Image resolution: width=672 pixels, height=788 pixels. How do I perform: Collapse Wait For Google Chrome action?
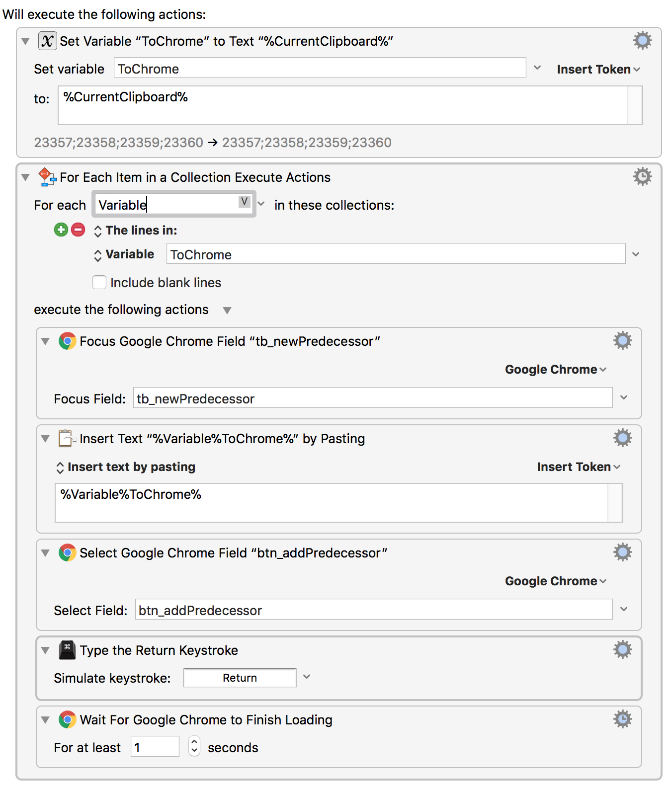click(x=45, y=720)
